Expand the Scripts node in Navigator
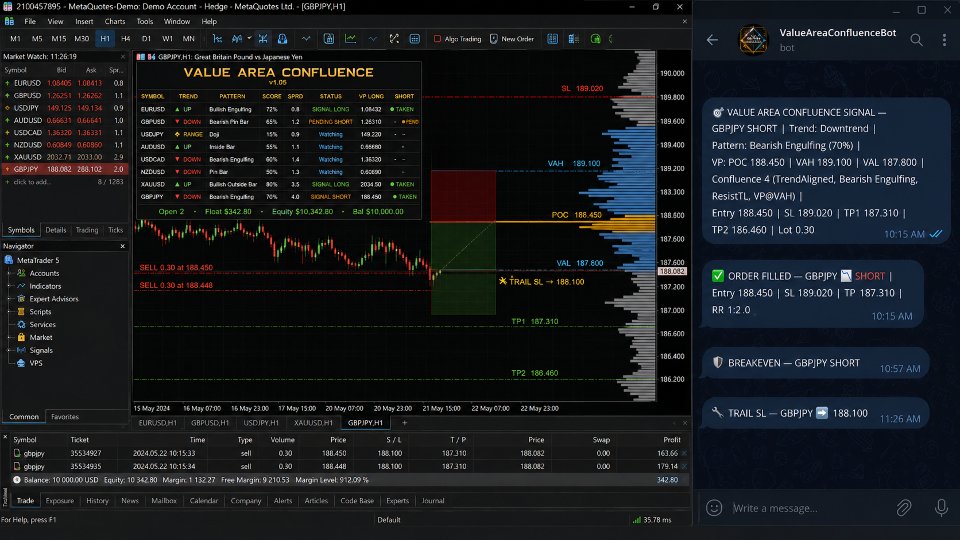Screen dimensions: 960x540 (x=9, y=312)
